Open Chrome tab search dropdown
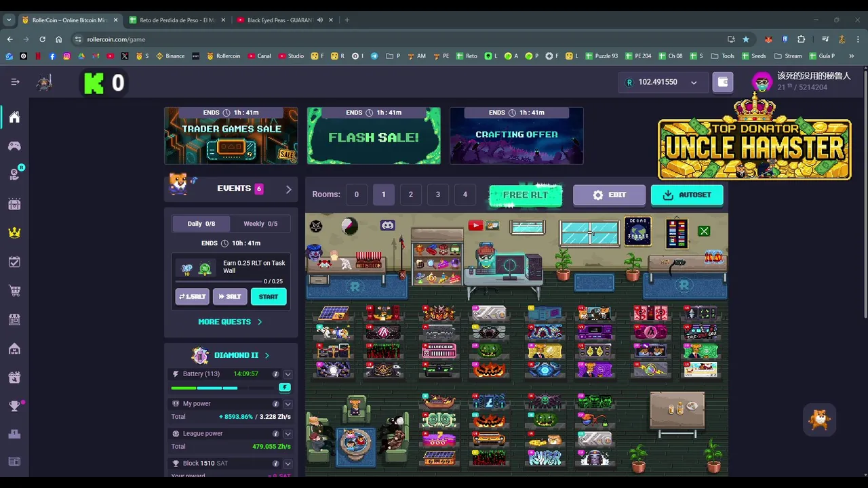This screenshot has height=488, width=868. (9, 20)
